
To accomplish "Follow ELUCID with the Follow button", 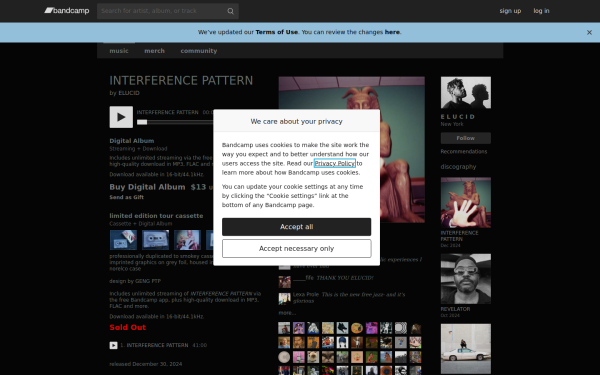I will 465,138.
